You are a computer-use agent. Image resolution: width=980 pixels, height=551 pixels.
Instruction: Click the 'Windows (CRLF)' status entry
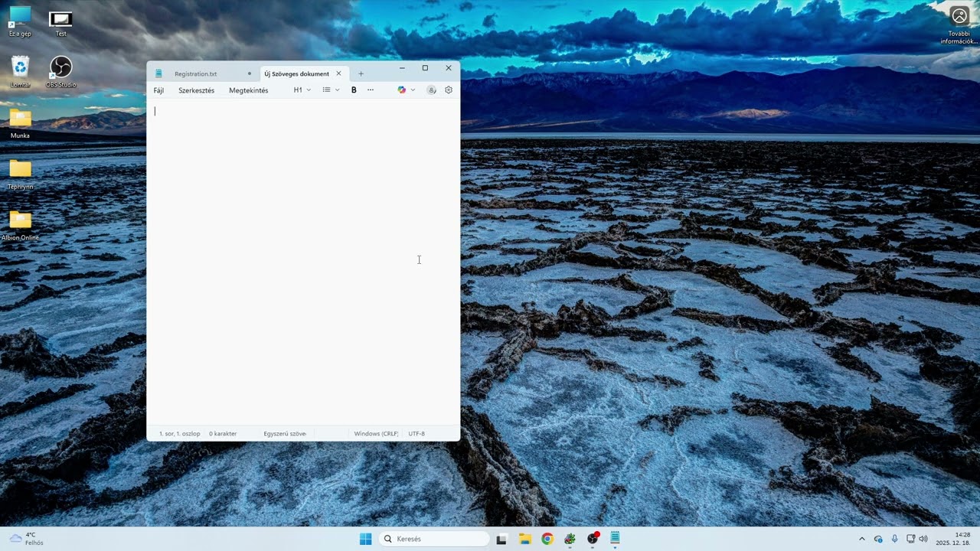tap(376, 434)
